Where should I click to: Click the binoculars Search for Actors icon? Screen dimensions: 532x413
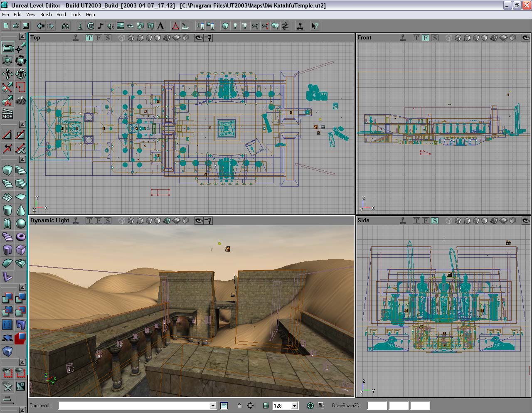(66, 26)
